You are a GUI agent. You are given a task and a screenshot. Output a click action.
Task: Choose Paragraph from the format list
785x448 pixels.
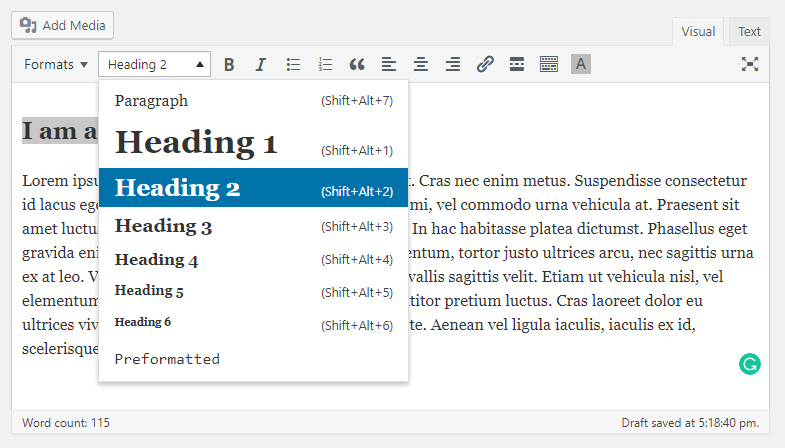(x=253, y=101)
